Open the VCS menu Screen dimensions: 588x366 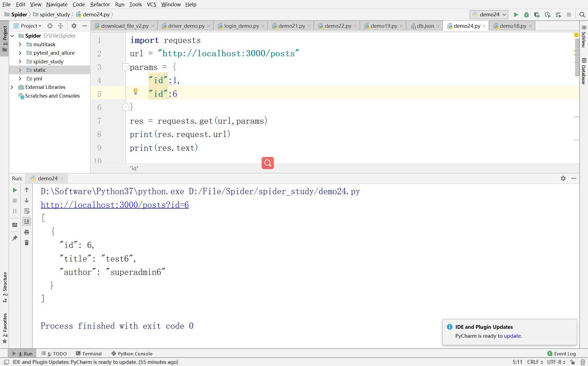coord(151,4)
